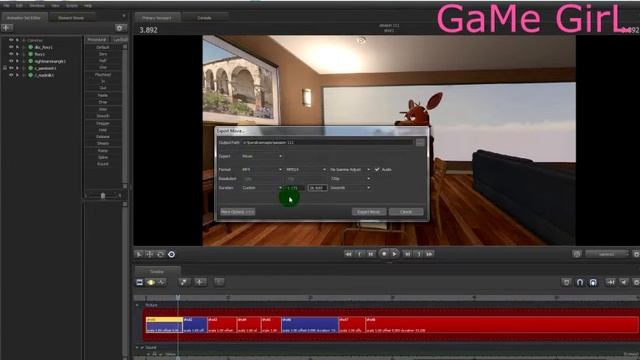Select the Procedural presets tab
Image resolution: width=640 pixels, height=360 pixels.
(97, 40)
